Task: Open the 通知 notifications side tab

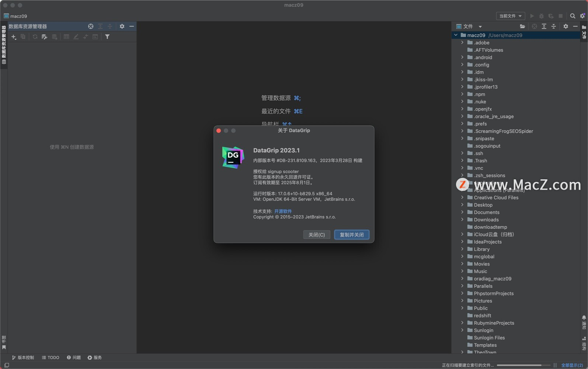Action: click(584, 322)
